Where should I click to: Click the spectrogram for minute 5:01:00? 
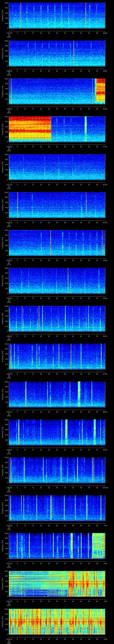[57, 546]
